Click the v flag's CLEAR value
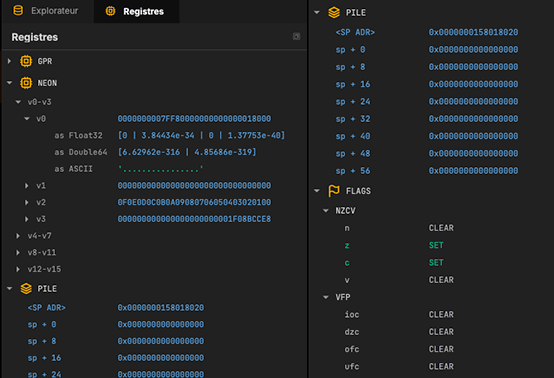Image resolution: width=554 pixels, height=378 pixels. tap(441, 280)
